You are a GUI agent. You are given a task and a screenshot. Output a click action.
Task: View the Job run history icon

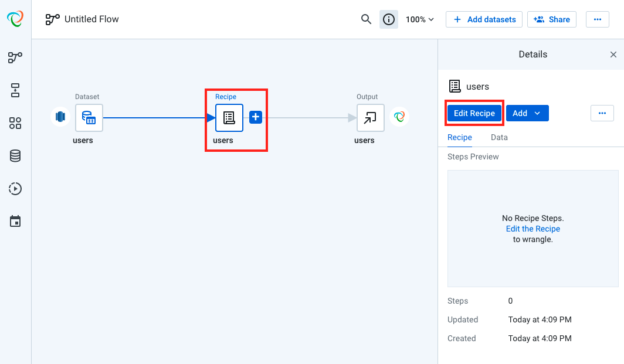[x=15, y=188]
